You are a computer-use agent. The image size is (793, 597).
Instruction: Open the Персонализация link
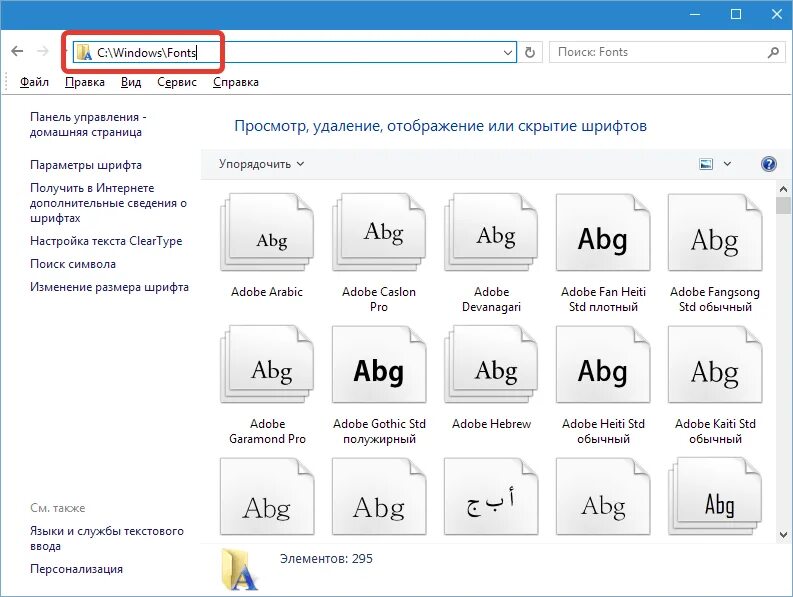(x=76, y=569)
